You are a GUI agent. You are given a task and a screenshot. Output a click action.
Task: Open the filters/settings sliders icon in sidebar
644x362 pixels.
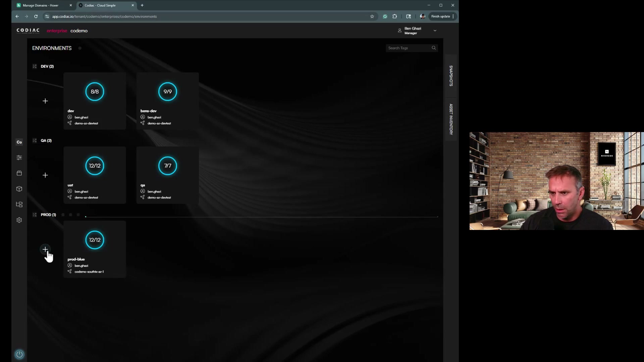click(x=19, y=157)
